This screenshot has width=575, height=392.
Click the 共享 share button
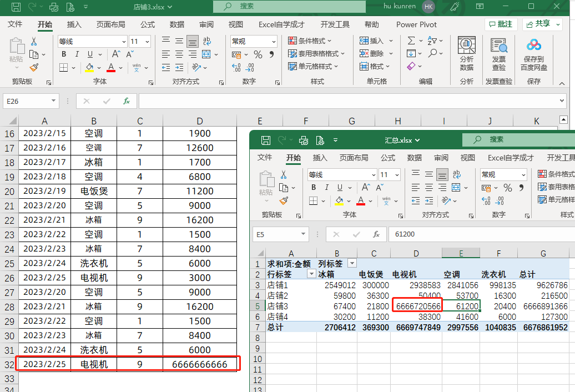[x=543, y=24]
